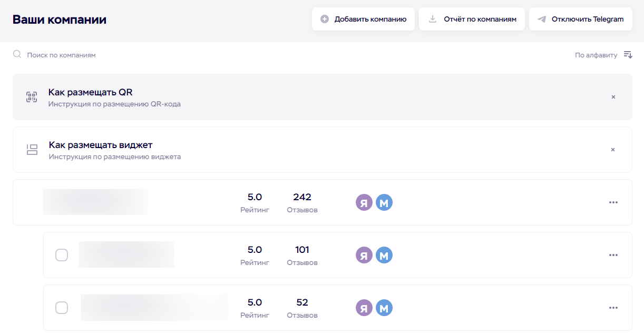
Task: Select the checkbox for the 52-review company
Action: (x=62, y=308)
